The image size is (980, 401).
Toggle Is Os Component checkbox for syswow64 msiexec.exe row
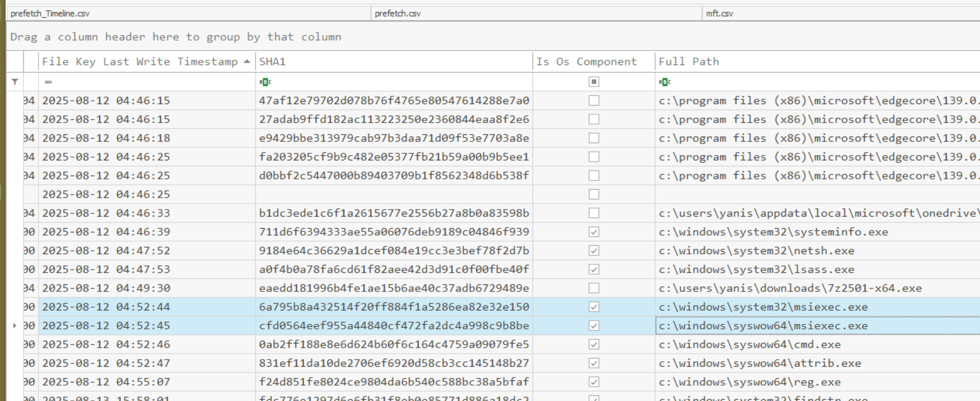click(594, 326)
